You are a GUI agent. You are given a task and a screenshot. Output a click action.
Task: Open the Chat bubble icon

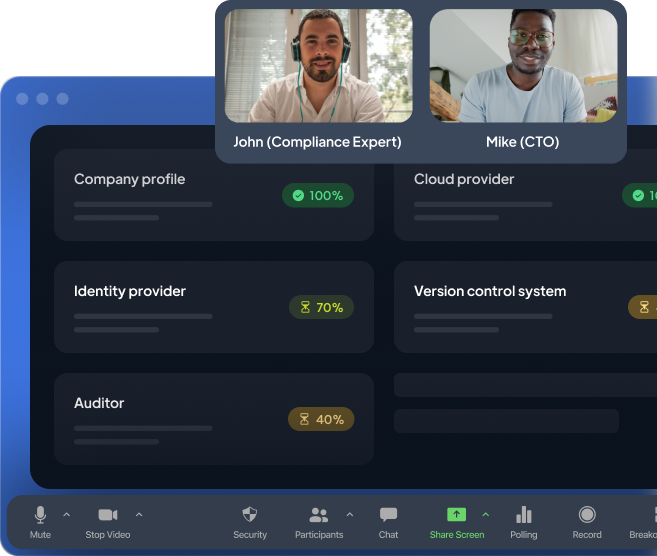[x=388, y=515]
